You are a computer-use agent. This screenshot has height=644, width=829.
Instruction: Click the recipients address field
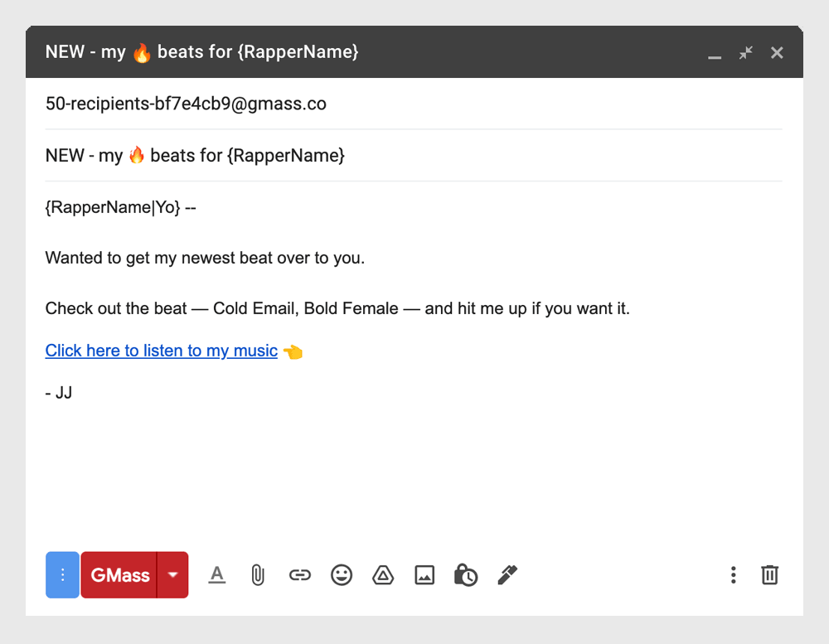tap(414, 104)
